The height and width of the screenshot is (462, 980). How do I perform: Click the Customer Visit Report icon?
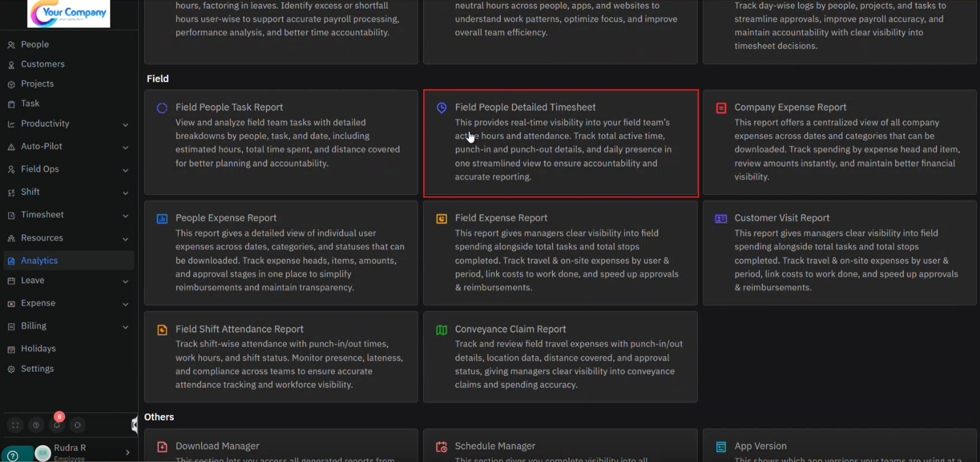pos(721,219)
